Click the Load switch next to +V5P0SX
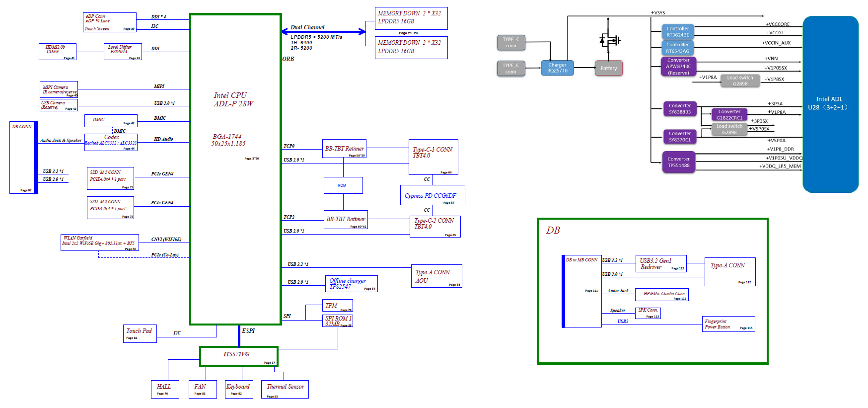 (x=729, y=129)
